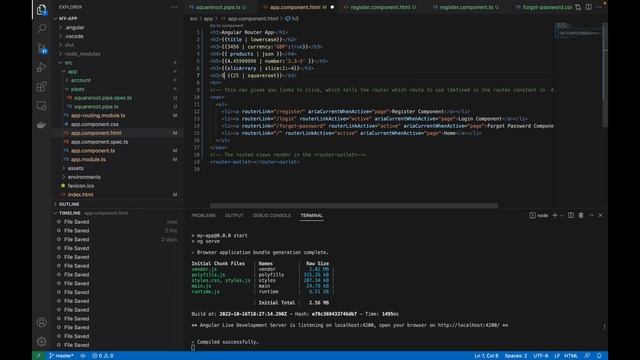Open the Search view
This screenshot has width=640, height=360.
pos(42,28)
